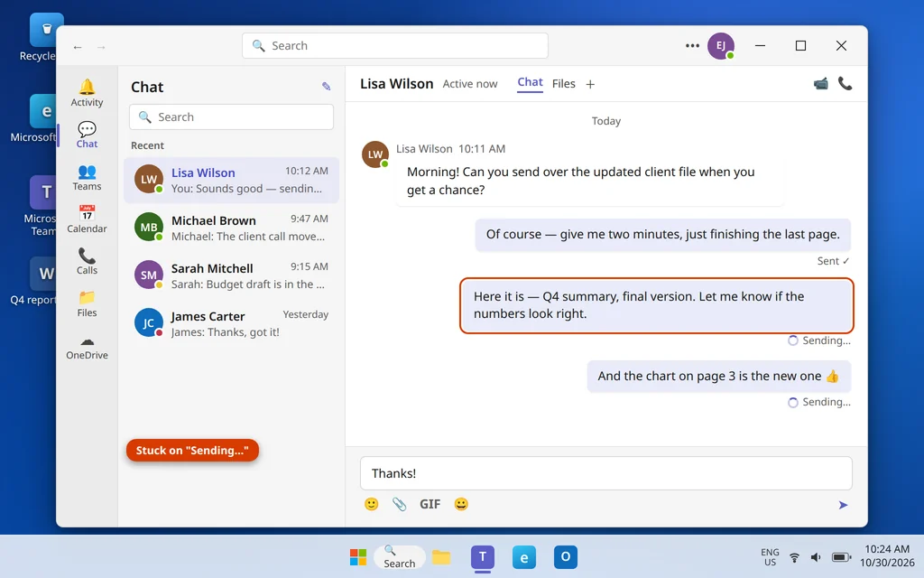924x578 pixels.
Task: Attach a file with paperclip icon
Action: [399, 504]
